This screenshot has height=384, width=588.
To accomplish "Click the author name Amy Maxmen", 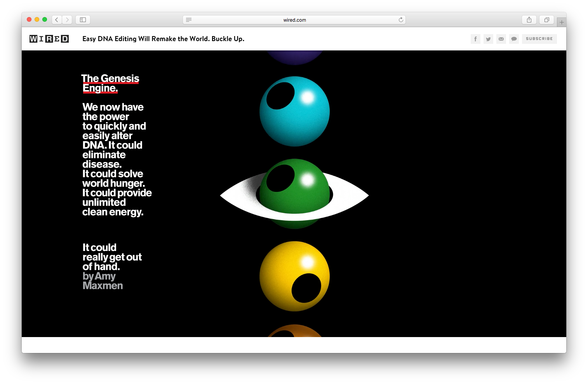I will tap(103, 281).
